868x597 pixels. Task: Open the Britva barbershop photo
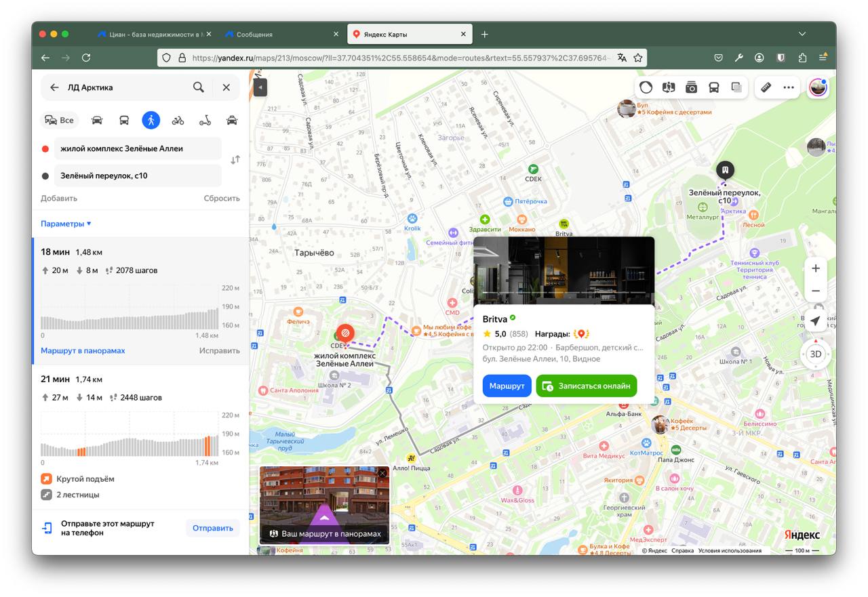pos(564,270)
